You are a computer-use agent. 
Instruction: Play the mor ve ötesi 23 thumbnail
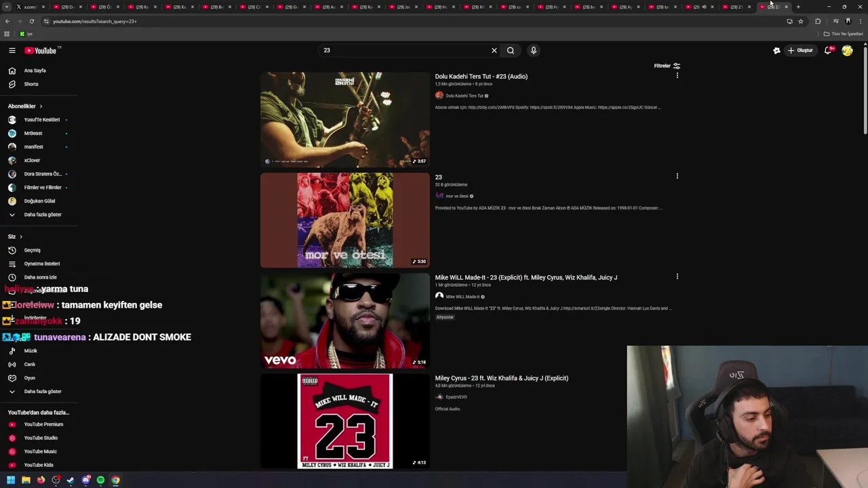345,220
